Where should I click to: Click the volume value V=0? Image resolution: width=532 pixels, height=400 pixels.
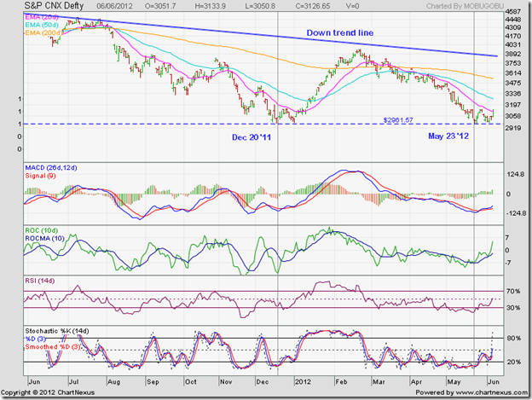(x=352, y=6)
